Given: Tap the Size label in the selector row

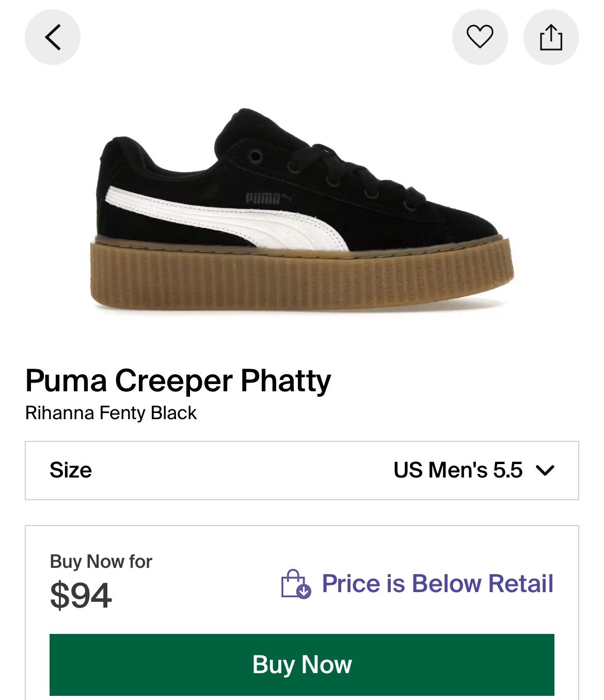Looking at the screenshot, I should [x=71, y=470].
